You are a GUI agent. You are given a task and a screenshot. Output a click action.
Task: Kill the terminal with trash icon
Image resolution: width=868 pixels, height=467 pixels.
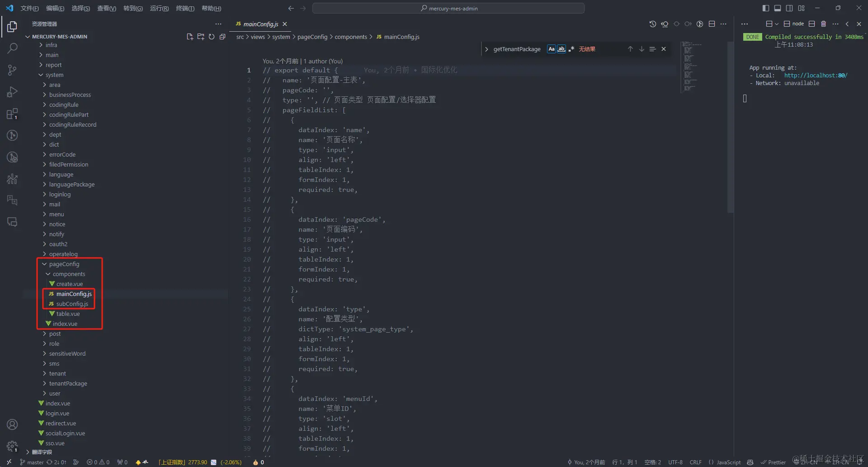coord(823,24)
